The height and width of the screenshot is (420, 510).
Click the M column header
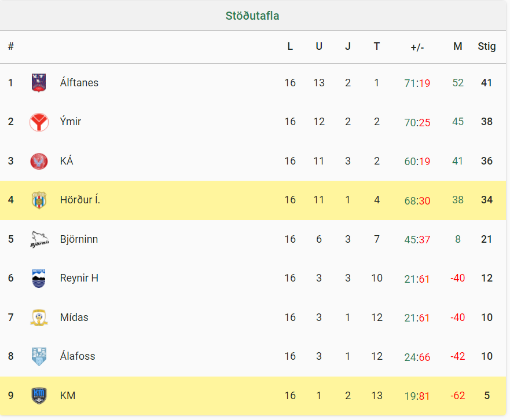coord(458,46)
